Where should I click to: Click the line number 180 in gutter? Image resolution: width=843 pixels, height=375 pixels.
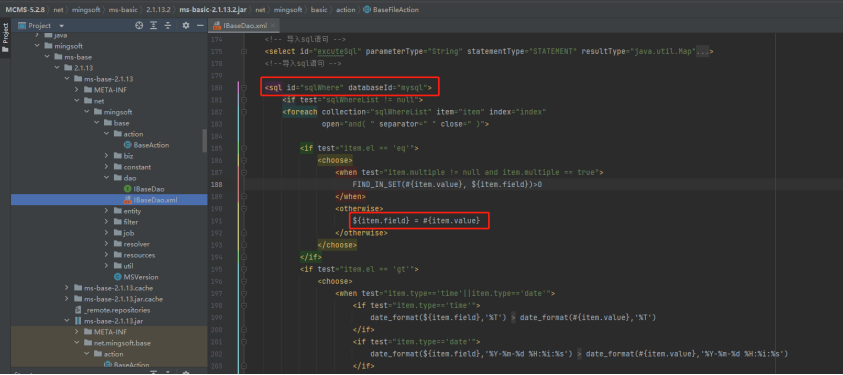[216, 87]
